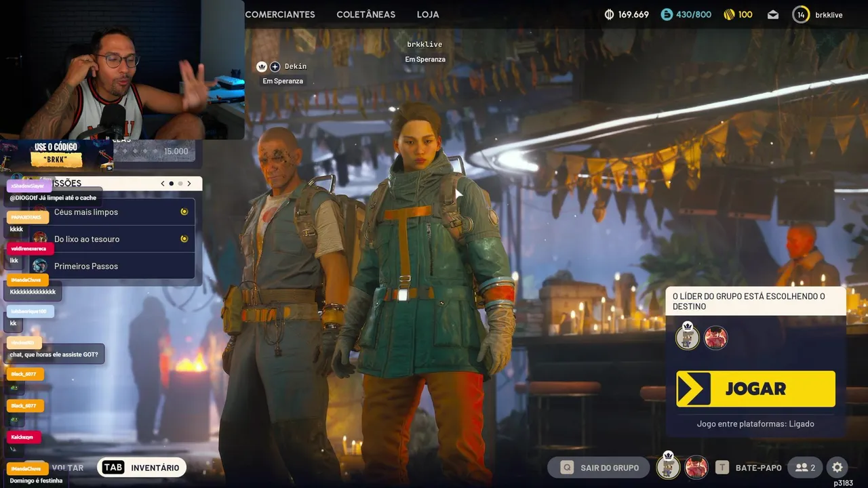This screenshot has width=868, height=488.
Task: Click the SAIR DO GRUPO button
Action: 598,468
